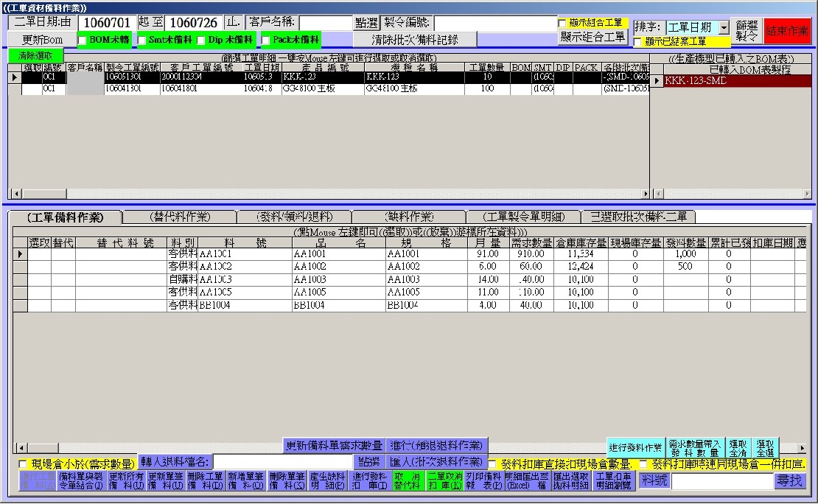
Task: Click the 產生缺料明細 button
Action: 328,481
